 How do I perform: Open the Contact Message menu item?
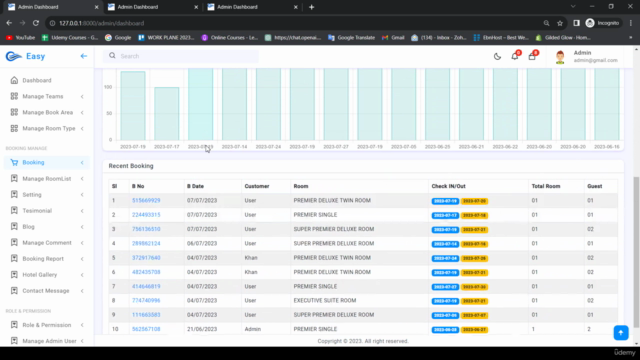point(47,291)
